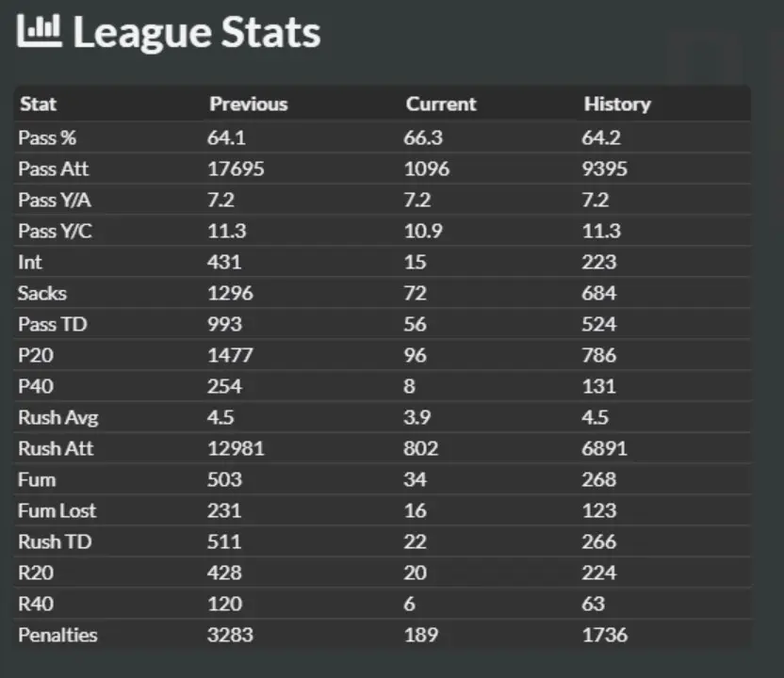Select the Fum Lost row label
The image size is (784, 678).
[x=57, y=510]
